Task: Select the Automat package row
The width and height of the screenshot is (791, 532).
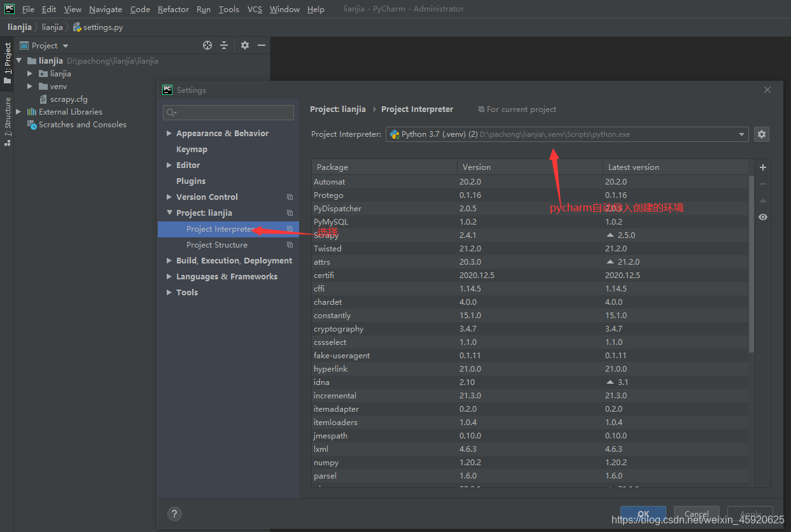Action: pos(530,182)
